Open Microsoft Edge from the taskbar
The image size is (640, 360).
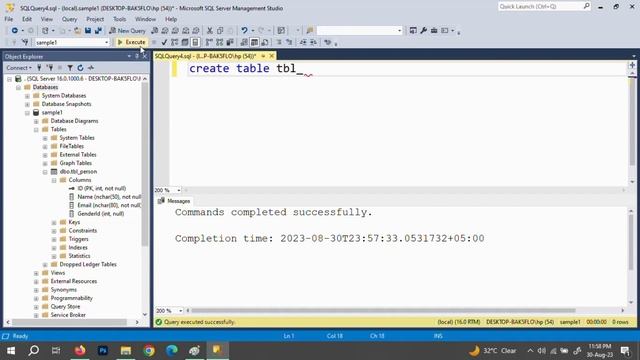[172, 351]
